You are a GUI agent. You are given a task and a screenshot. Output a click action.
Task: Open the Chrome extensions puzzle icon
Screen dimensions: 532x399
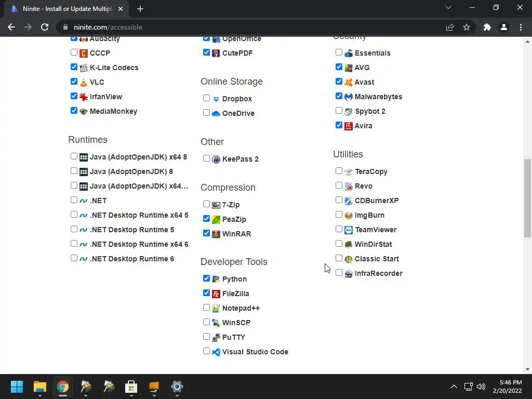pos(487,27)
